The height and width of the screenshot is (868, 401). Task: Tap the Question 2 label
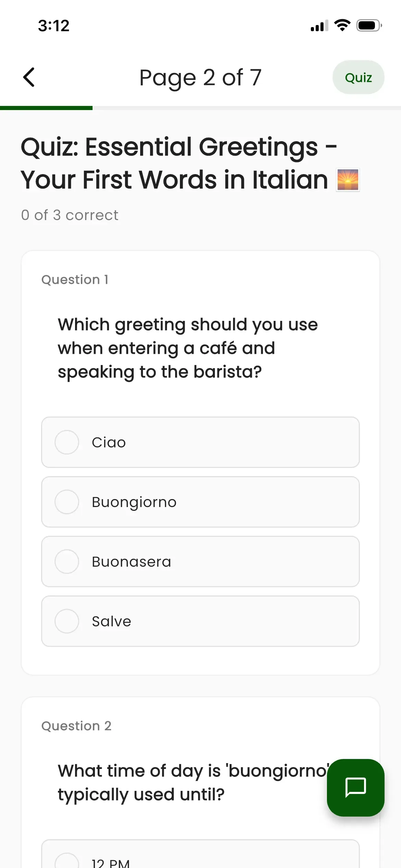coord(76,726)
